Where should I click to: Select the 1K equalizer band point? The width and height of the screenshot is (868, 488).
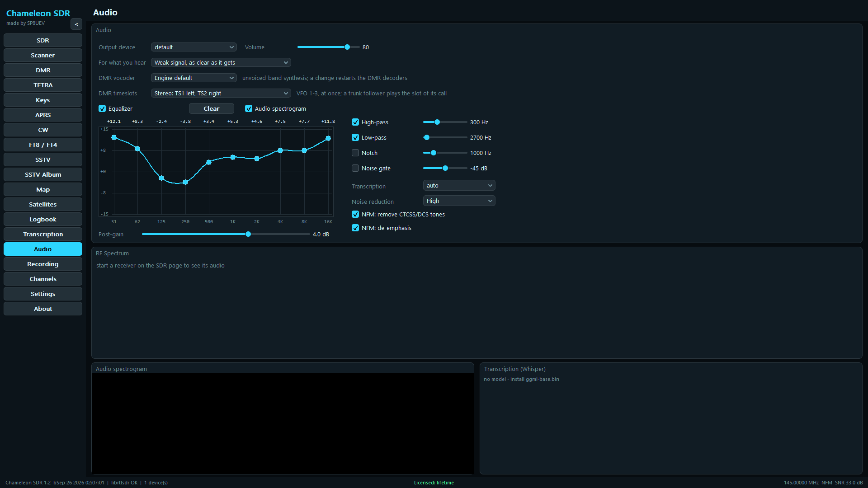tap(233, 157)
